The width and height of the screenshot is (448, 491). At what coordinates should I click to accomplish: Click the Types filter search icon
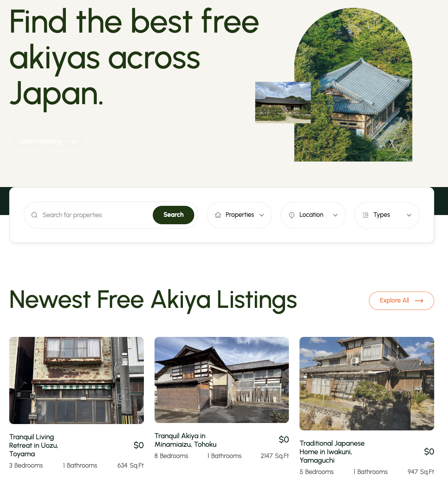point(365,215)
